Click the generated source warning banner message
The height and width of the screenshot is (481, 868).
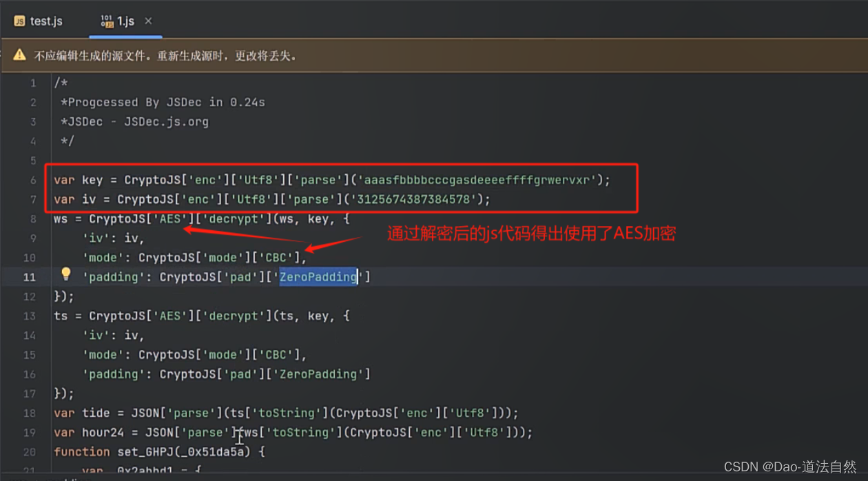pyautogui.click(x=165, y=54)
